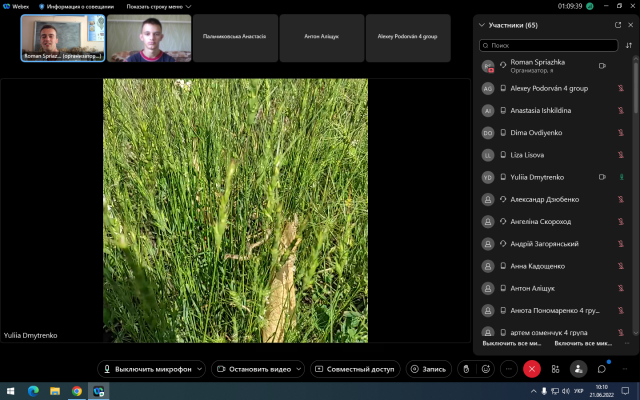Image resolution: width=640 pixels, height=400 pixels.
Task: Open the reactions emoji icon
Action: coord(486,368)
